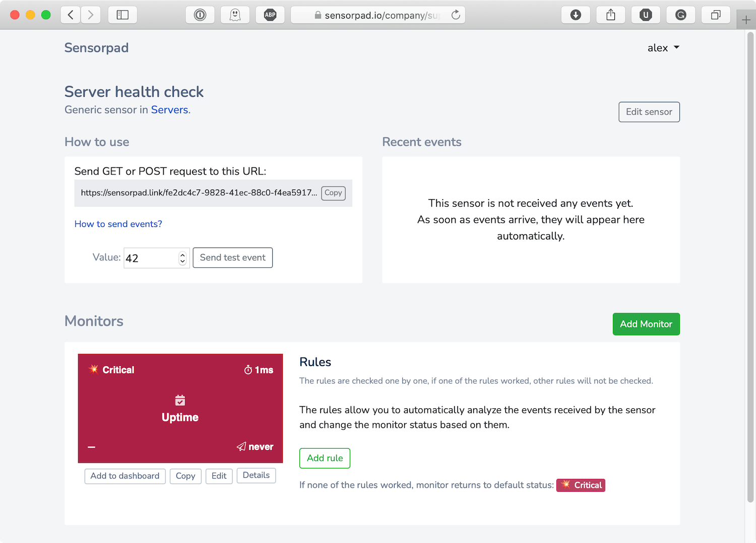Send a test event
Screen dimensions: 756x543
[233, 258]
